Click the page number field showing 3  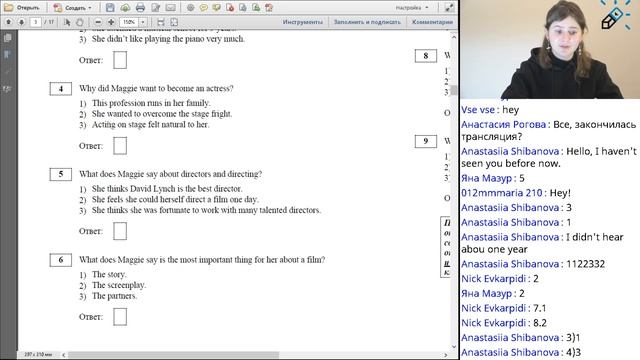click(36, 22)
